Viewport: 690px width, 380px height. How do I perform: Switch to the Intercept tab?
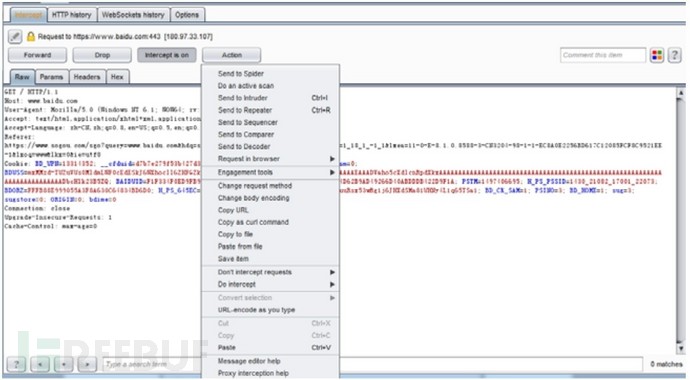click(x=28, y=15)
